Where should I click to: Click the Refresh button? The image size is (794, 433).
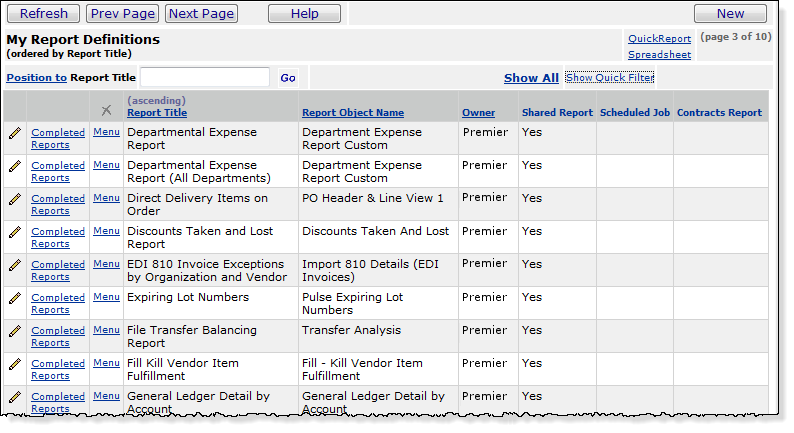tap(43, 13)
